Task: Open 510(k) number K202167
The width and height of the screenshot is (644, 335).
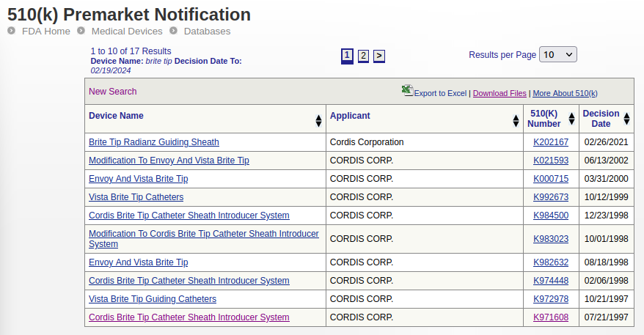Action: (550, 142)
